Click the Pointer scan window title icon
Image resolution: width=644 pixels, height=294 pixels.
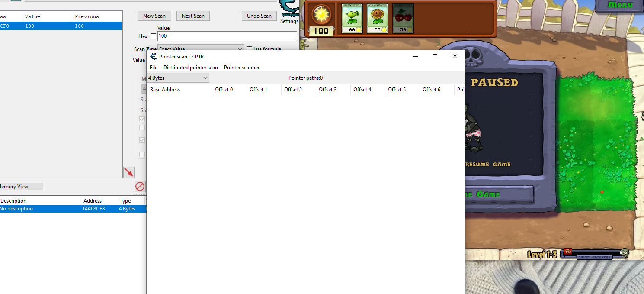click(x=153, y=56)
